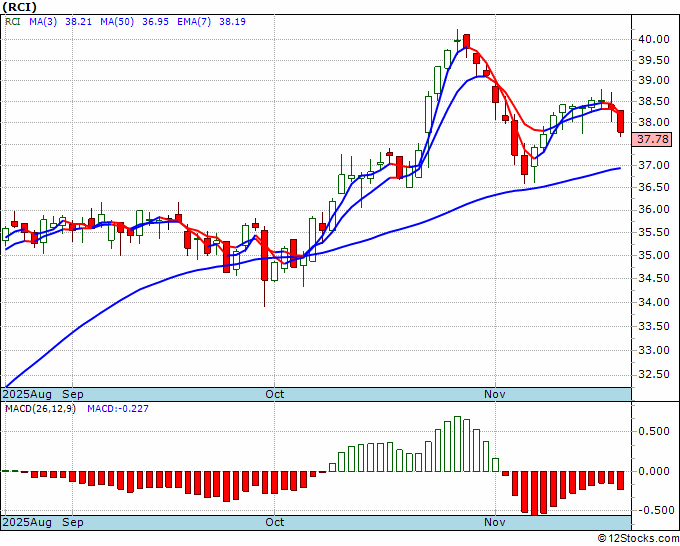
Task: Click the 33.50 price axis label
Action: [654, 326]
